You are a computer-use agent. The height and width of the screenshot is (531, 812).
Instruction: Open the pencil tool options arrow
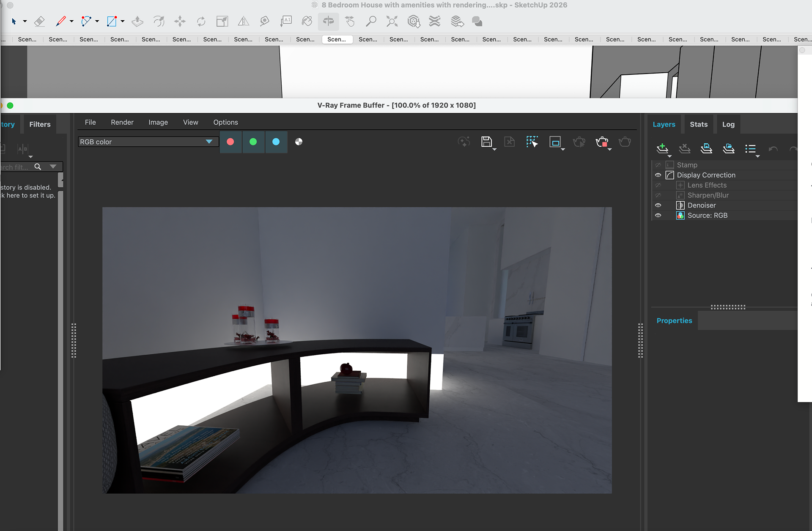(x=71, y=21)
